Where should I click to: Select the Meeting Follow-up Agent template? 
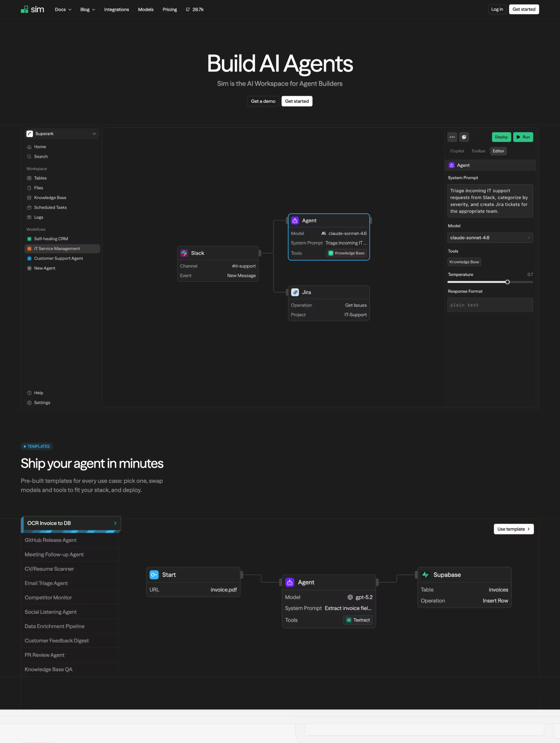point(70,554)
